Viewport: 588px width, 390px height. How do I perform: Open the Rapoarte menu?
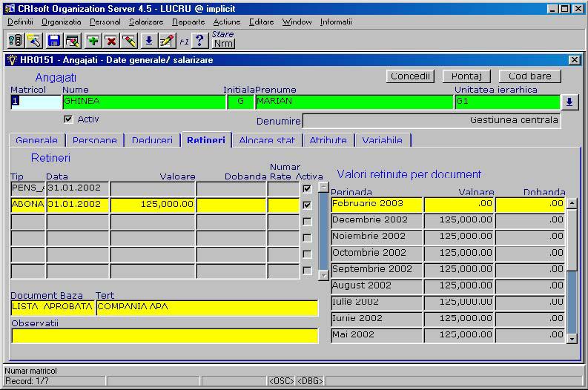[x=188, y=22]
